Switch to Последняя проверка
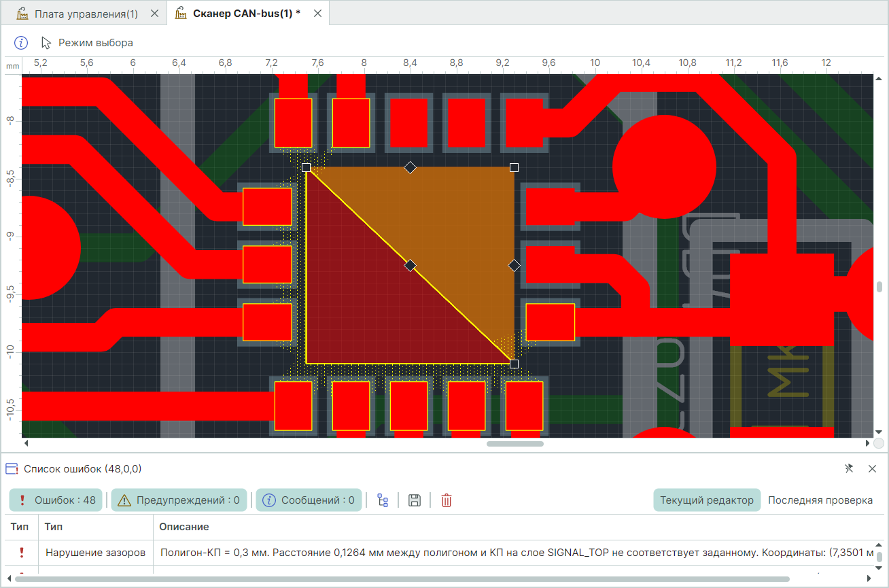This screenshot has width=889, height=588. 820,500
